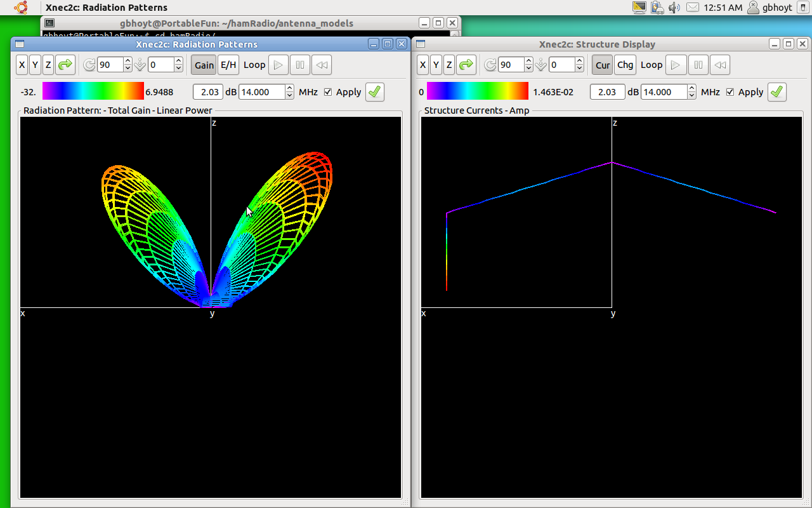
Task: Click 2.03 dB field in Radiation Patterns
Action: (x=207, y=92)
